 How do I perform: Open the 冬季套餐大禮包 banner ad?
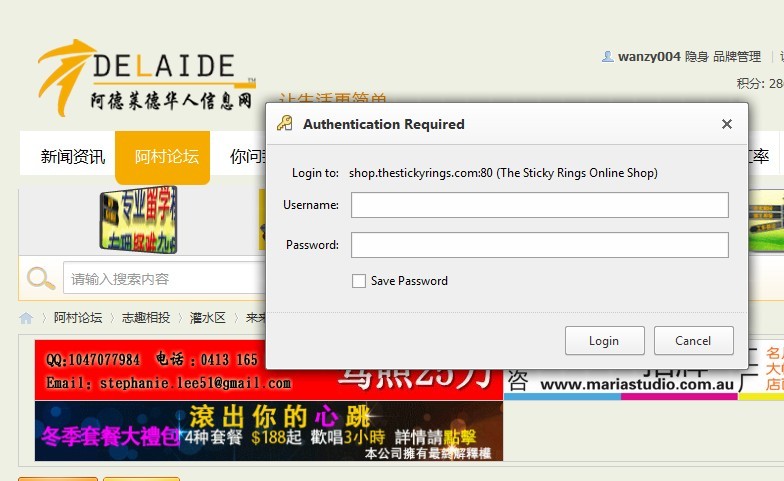268,431
